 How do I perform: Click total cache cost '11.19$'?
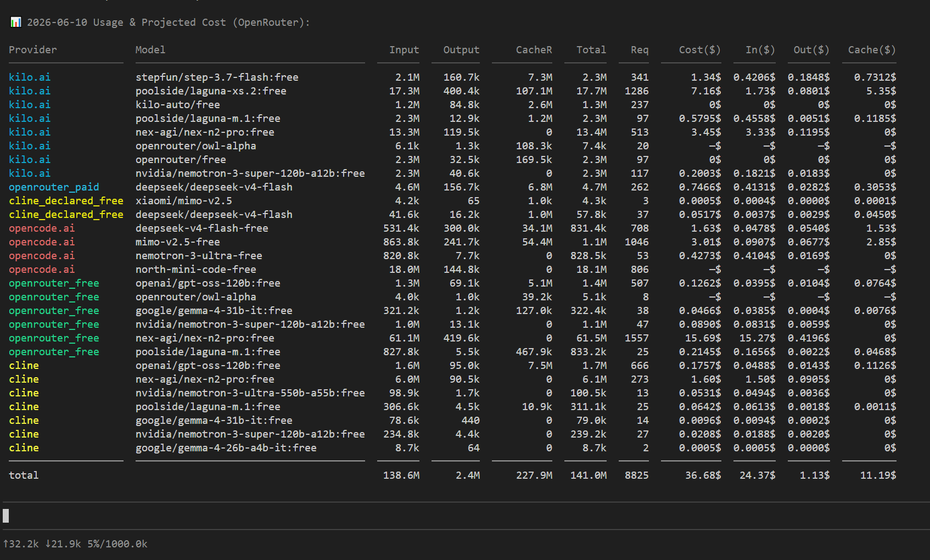coord(878,475)
